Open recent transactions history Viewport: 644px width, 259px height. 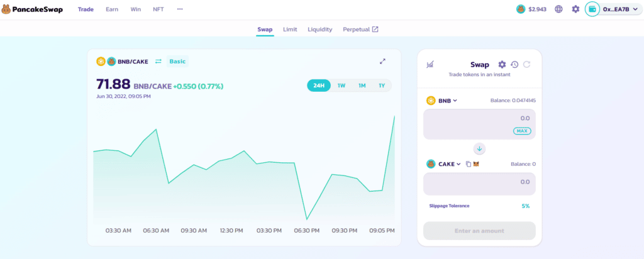click(514, 65)
